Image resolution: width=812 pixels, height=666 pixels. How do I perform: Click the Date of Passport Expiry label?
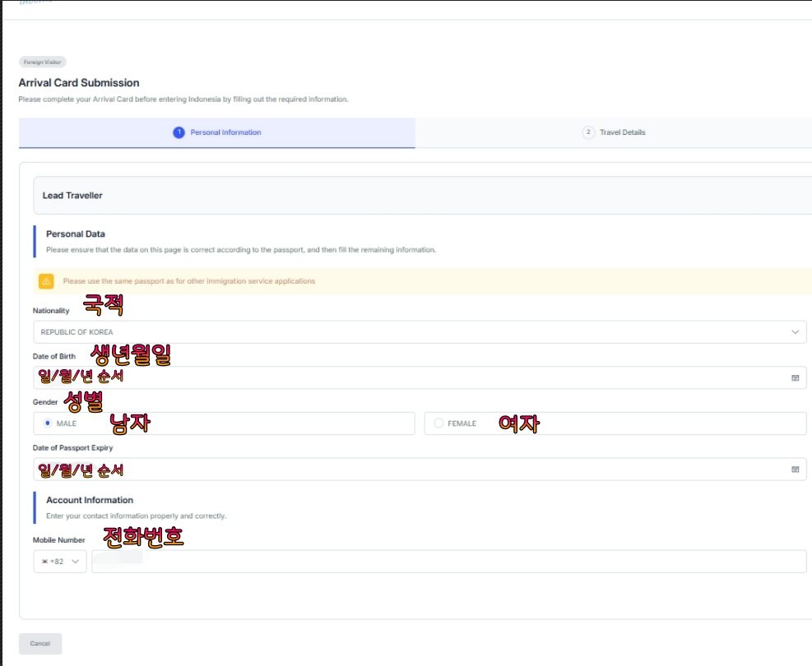(x=72, y=447)
